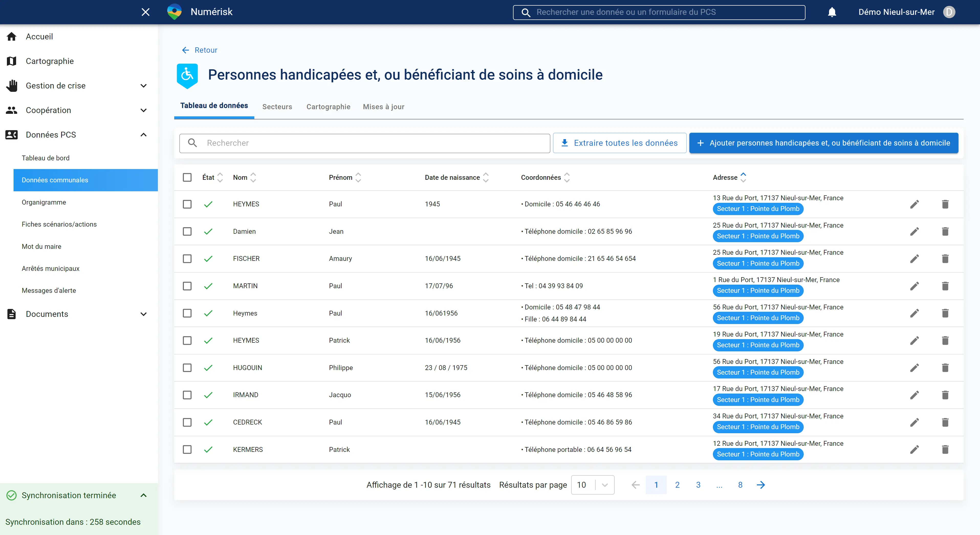The height and width of the screenshot is (535, 980).
Task: Click the Cartographie map icon in sidebar
Action: 12,61
